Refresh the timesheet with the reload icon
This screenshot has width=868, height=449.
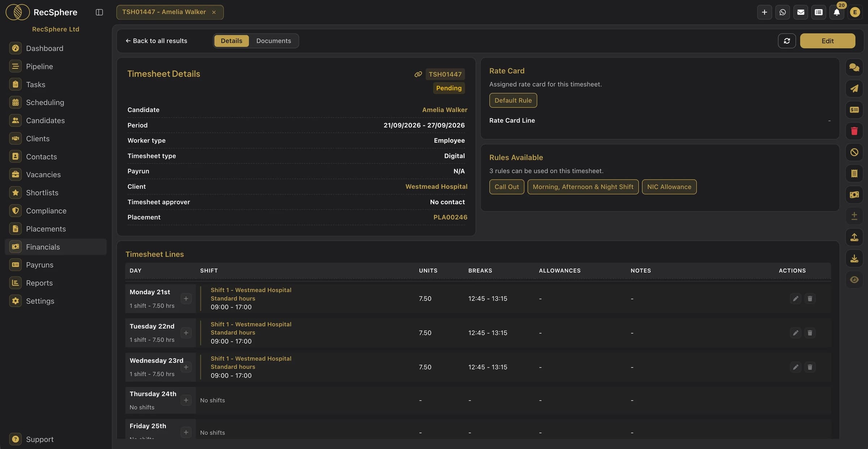coord(787,41)
